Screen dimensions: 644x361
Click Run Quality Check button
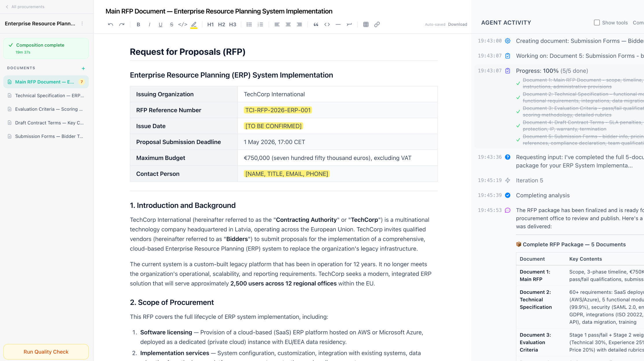[46, 352]
